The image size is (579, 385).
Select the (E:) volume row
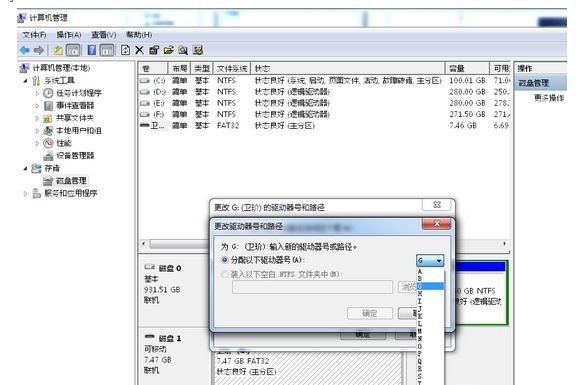click(325, 103)
